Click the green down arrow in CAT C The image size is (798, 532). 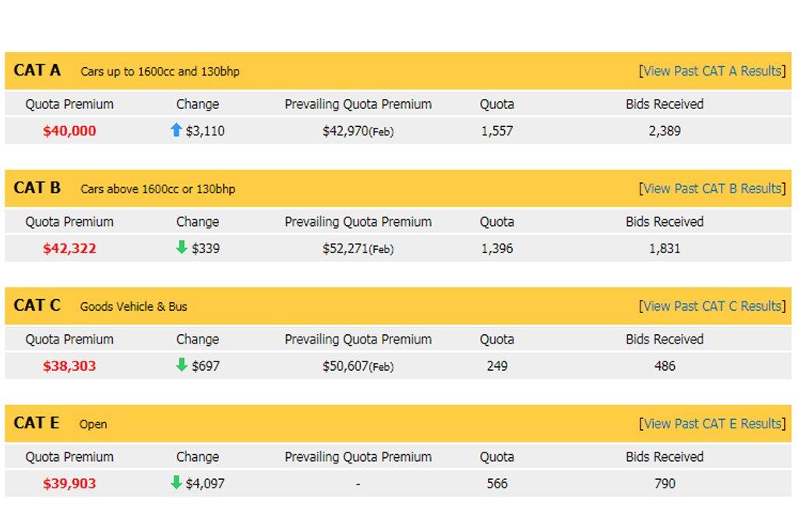(182, 365)
